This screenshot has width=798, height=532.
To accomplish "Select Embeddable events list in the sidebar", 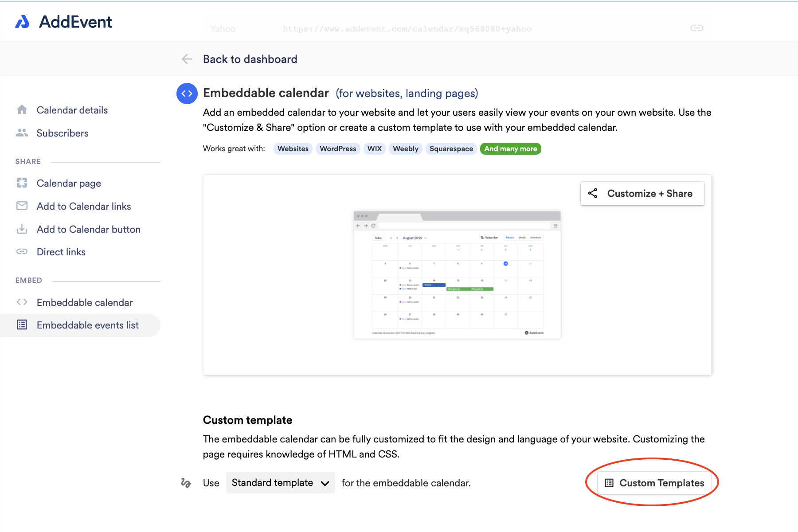I will tap(87, 325).
